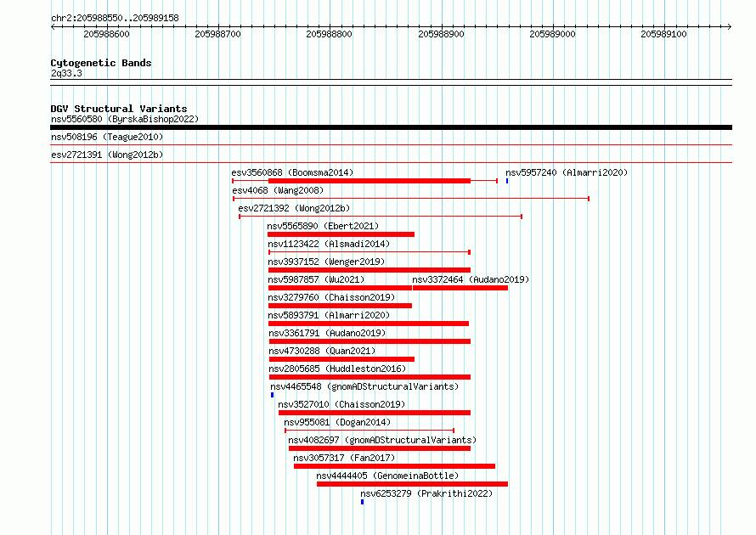The width and height of the screenshot is (756, 535).
Task: Open nsv3361791 (Audano2019) label
Action: 327,333
